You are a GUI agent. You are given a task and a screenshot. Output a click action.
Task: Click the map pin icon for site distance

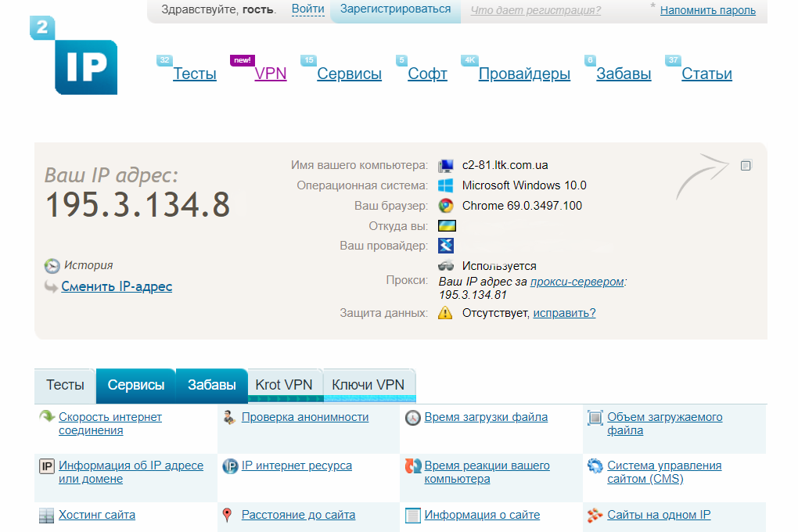tap(228, 515)
